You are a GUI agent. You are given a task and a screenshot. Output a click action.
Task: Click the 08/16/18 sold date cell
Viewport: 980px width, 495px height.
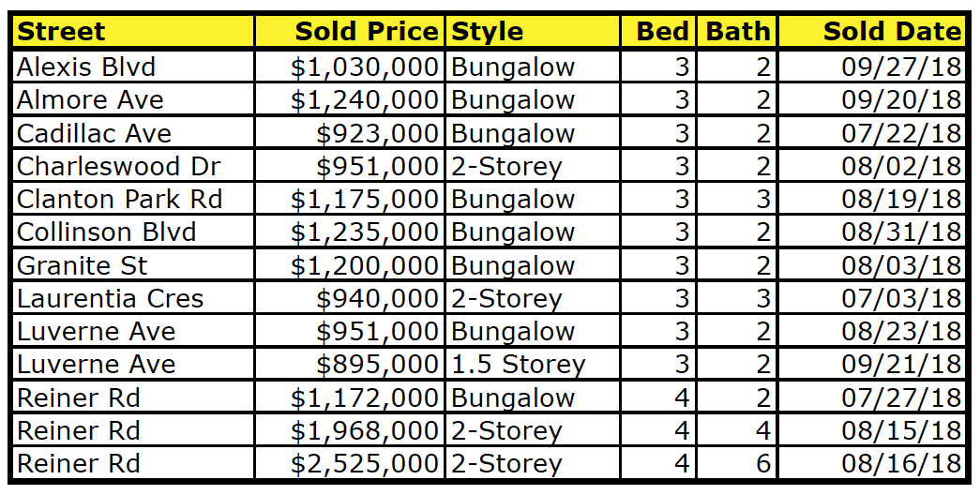[872, 464]
